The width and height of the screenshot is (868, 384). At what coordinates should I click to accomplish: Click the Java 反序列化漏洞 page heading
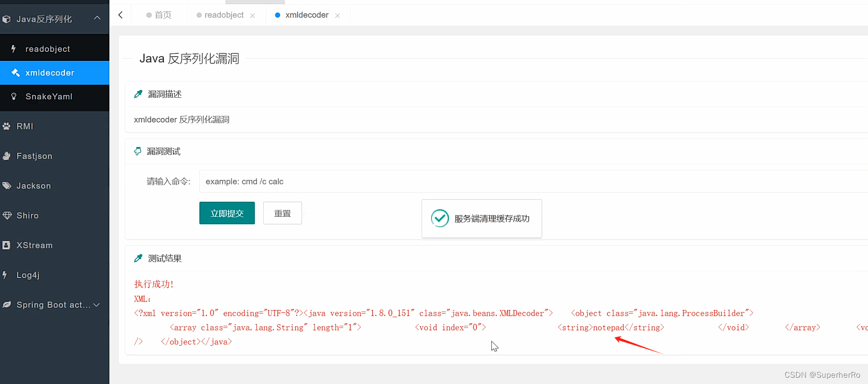(189, 59)
